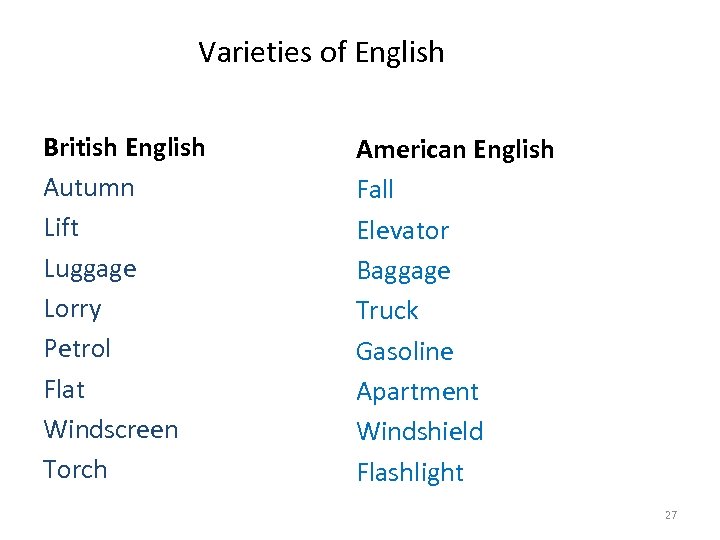
Task: Select the word "Flashlight"
Action: 410,472
